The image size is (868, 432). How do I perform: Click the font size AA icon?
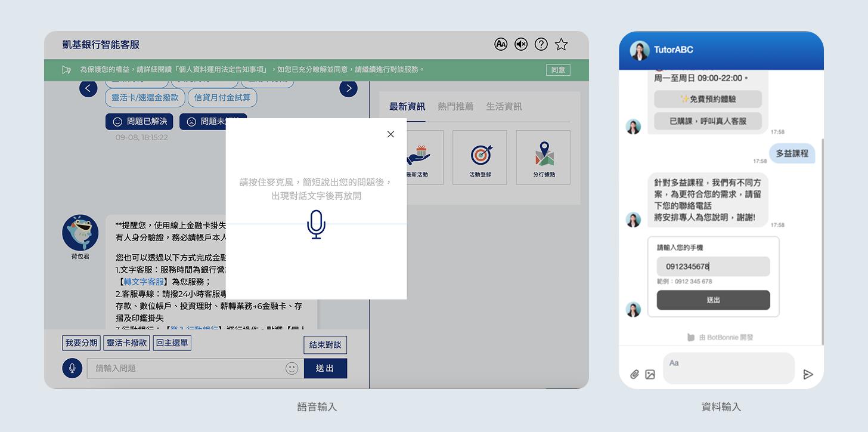click(x=501, y=44)
